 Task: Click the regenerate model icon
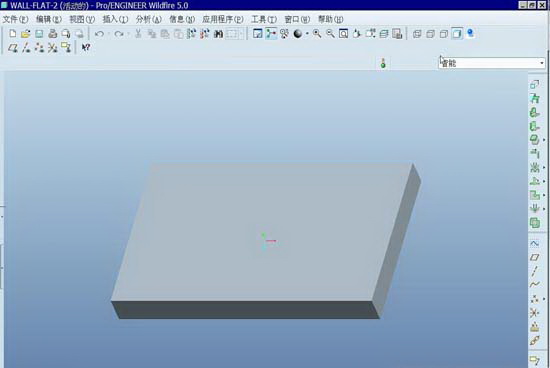tap(192, 34)
